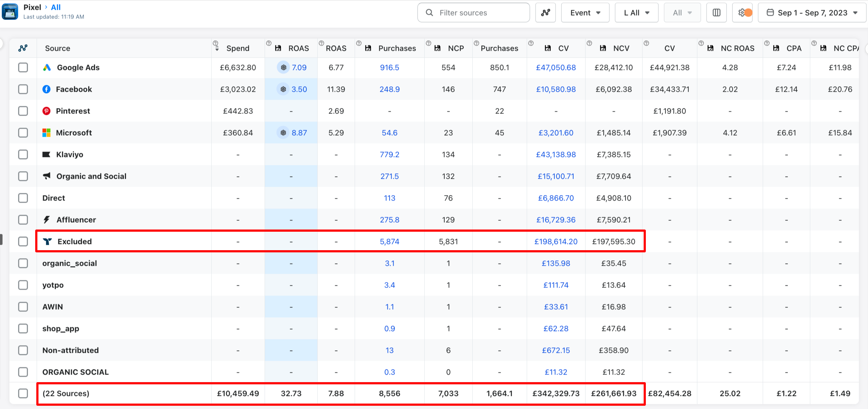Select the ORGANIC SOCIAL source name

pos(76,372)
